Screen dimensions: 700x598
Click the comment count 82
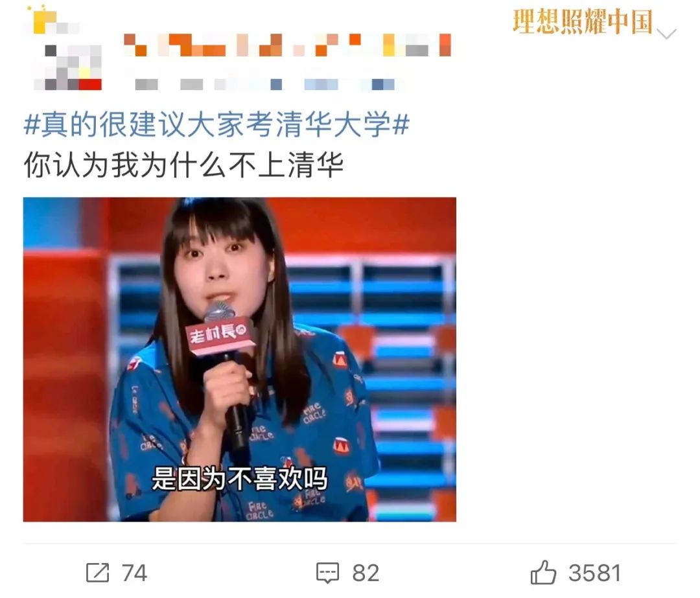tap(366, 573)
